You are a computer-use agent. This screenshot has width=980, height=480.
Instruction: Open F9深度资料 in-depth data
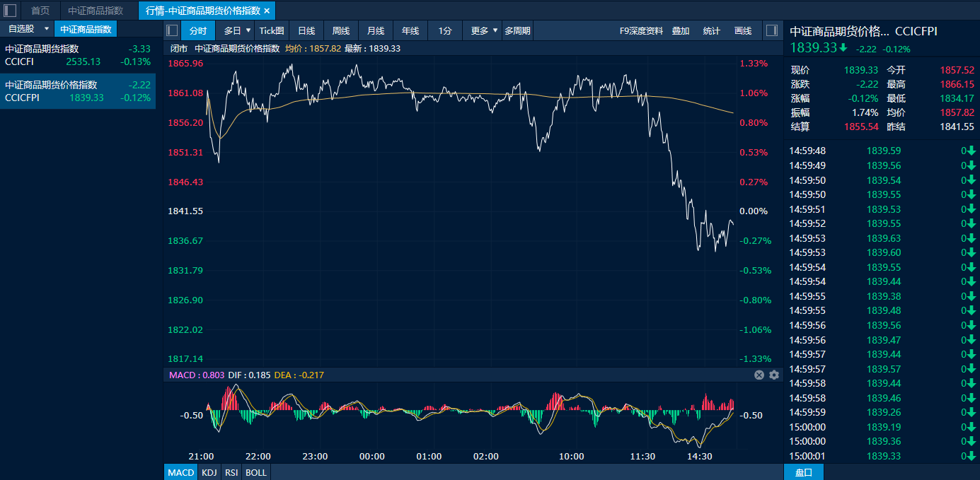(641, 30)
